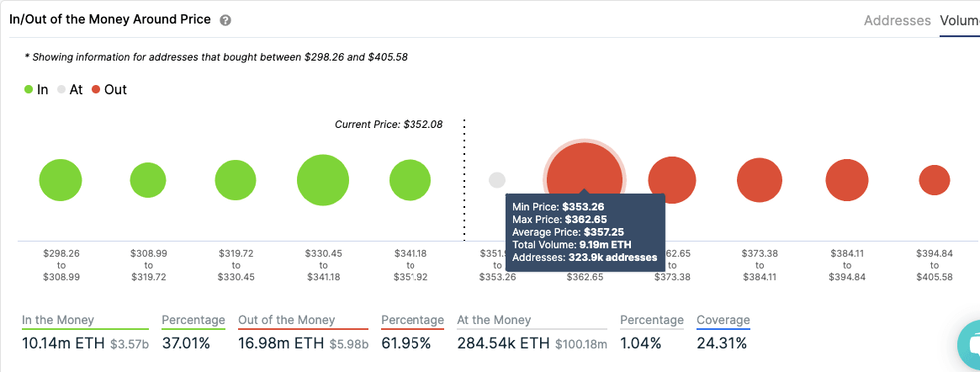
Task: Select the $394.84 to $405.58 red bubble
Action: coord(935,180)
